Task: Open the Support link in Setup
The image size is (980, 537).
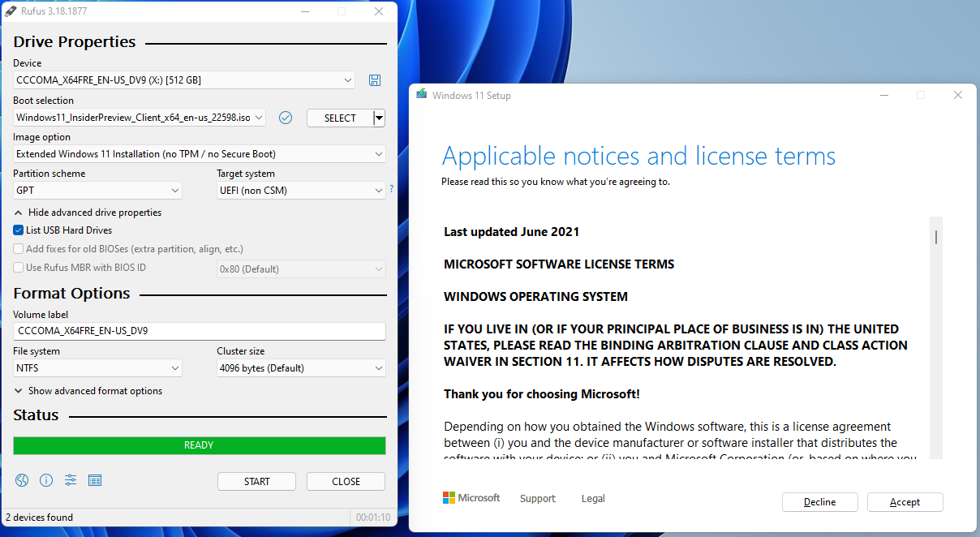Action: 538,499
